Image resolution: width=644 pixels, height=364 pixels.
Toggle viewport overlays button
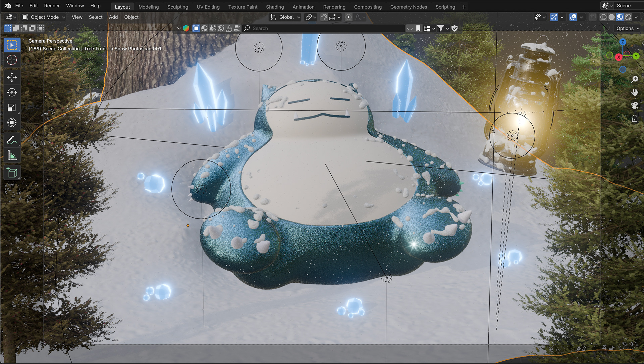pyautogui.click(x=573, y=17)
